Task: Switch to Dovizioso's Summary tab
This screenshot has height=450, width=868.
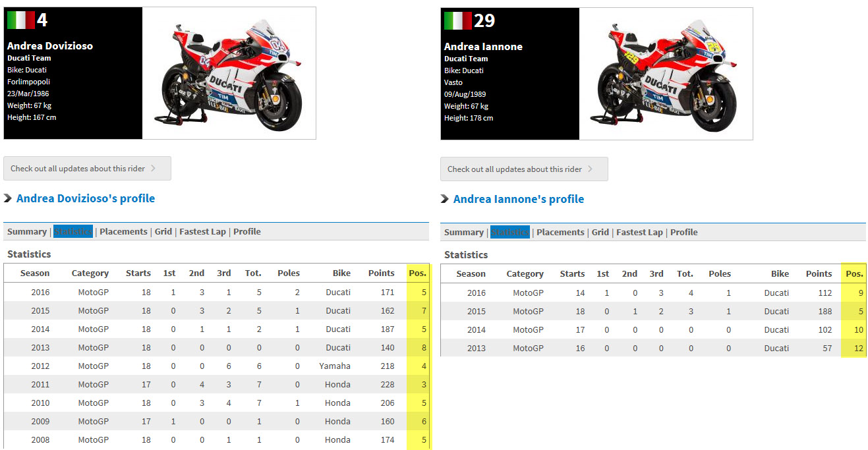Action: [26, 232]
